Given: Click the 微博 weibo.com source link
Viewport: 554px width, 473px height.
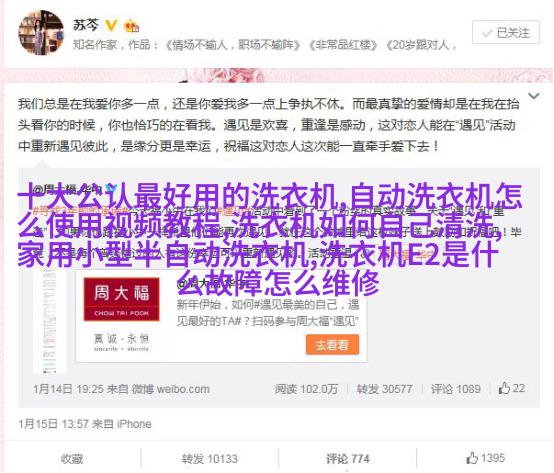Looking at the screenshot, I should pos(171,389).
